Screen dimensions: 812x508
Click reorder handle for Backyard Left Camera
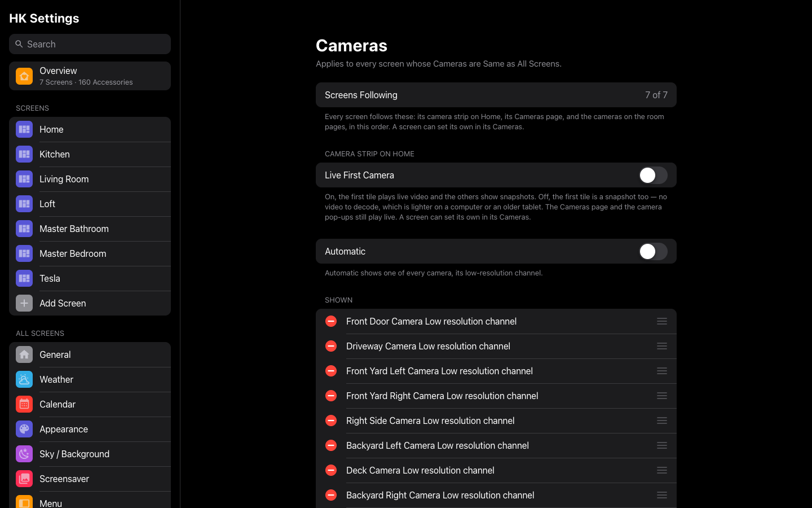(662, 445)
